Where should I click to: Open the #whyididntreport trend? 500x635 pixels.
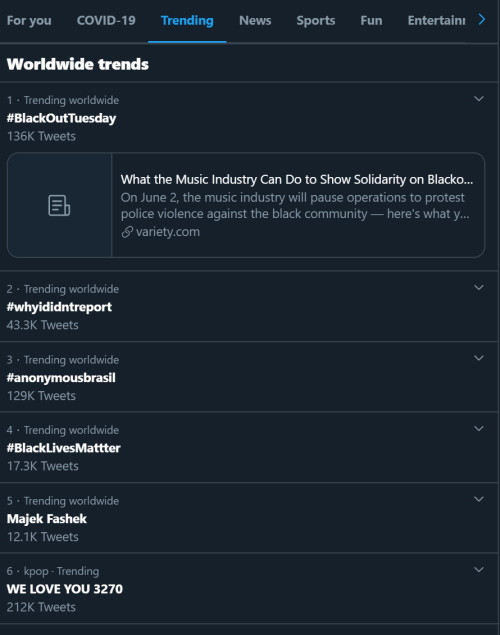[x=59, y=307]
